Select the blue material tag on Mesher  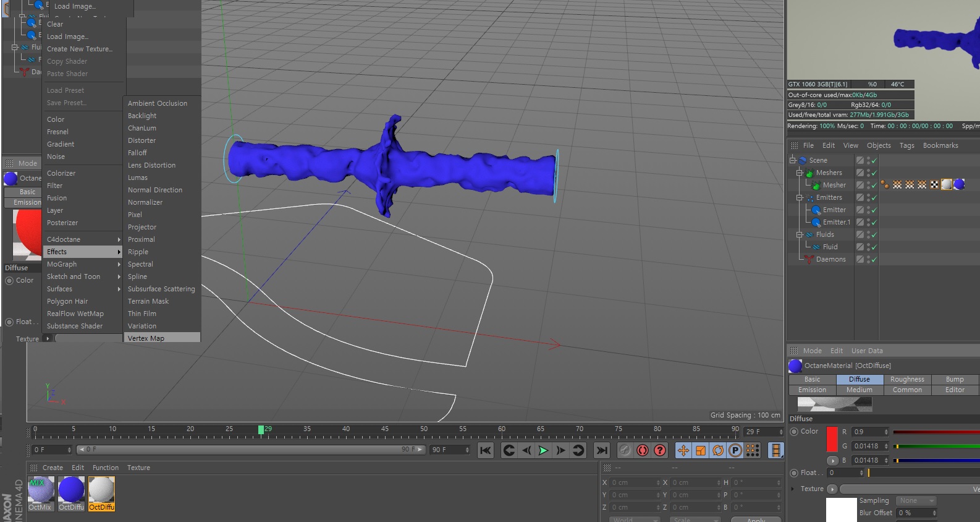click(x=959, y=184)
